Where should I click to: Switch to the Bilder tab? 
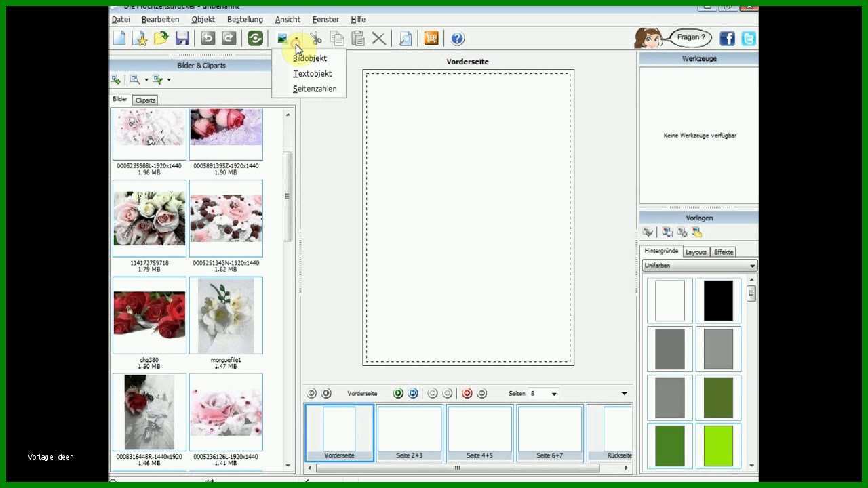point(120,99)
